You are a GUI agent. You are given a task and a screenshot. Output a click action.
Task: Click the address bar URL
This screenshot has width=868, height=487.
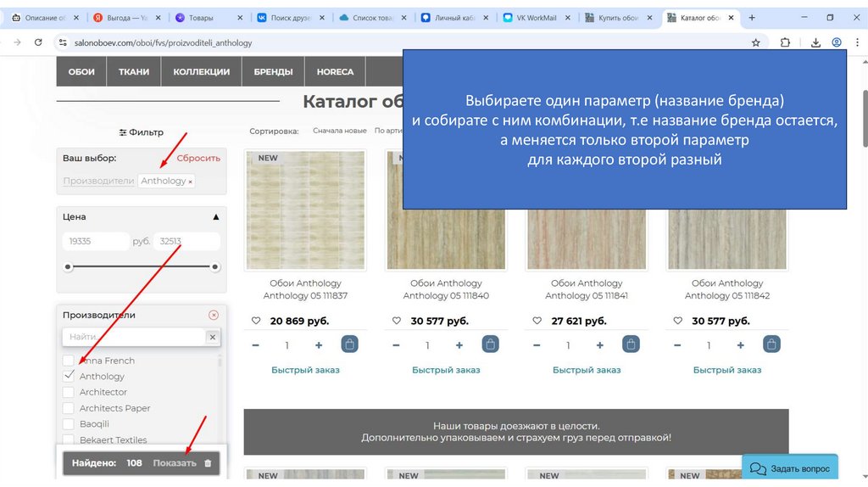[x=163, y=42]
